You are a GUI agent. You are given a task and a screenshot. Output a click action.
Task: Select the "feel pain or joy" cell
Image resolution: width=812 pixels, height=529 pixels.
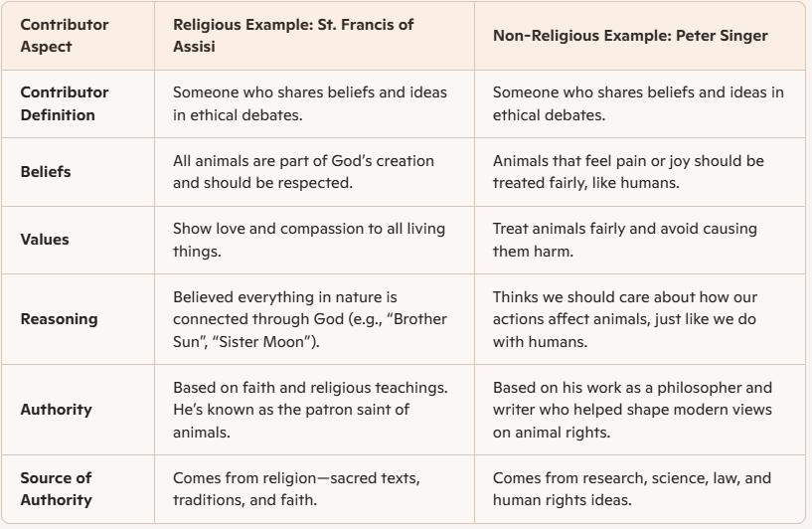[x=630, y=171]
